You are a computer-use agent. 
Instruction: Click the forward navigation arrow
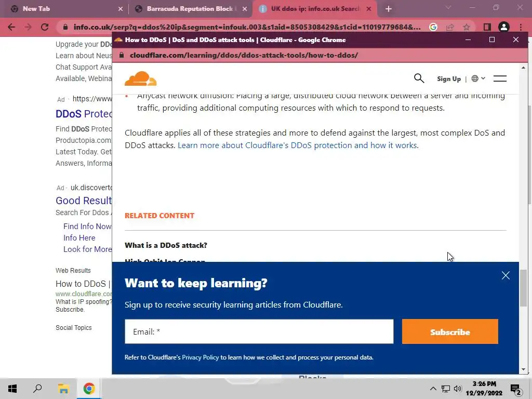point(28,27)
